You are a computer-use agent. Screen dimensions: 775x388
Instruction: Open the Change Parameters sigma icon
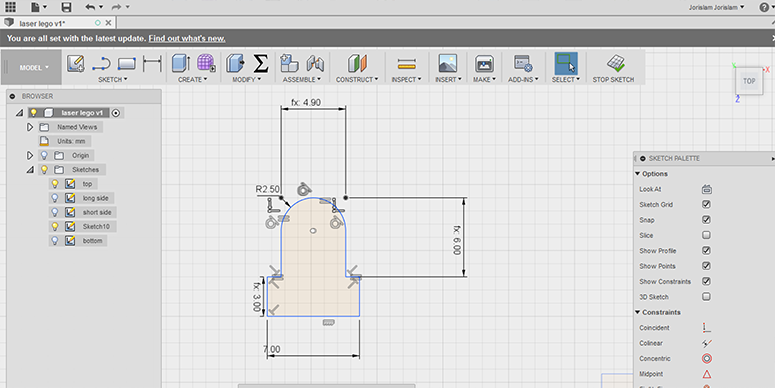[261, 63]
